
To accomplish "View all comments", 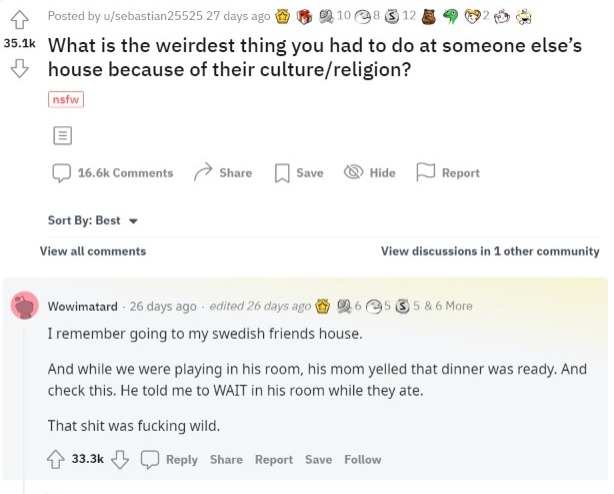I will click(x=92, y=251).
